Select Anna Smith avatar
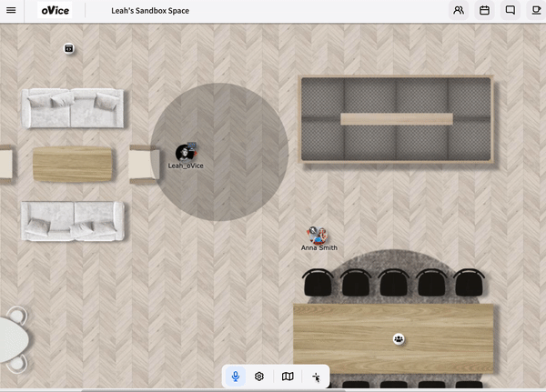The image size is (546, 392). point(318,236)
